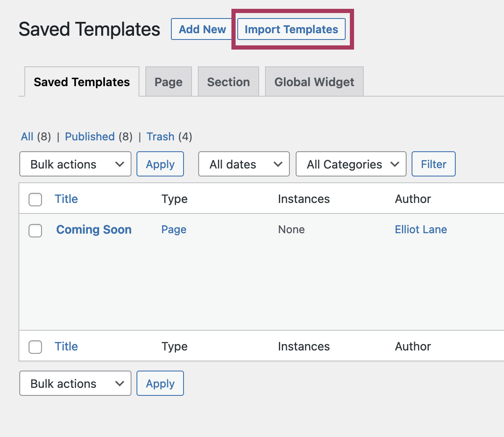Apply the selected bulk action

point(160,164)
